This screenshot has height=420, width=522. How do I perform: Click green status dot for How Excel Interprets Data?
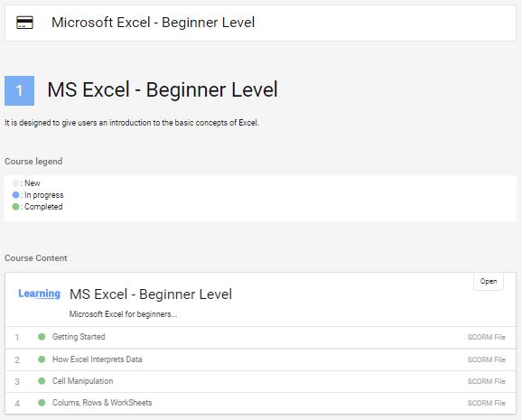point(42,359)
